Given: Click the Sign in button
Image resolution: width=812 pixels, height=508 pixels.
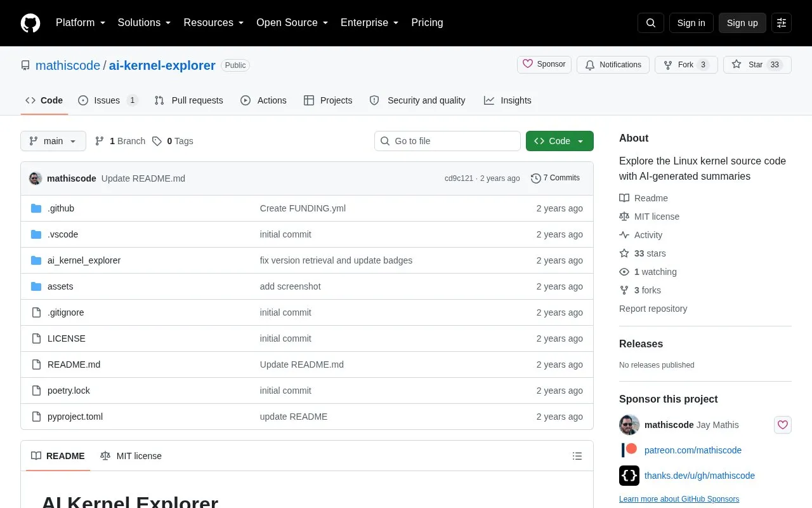Looking at the screenshot, I should [x=691, y=23].
